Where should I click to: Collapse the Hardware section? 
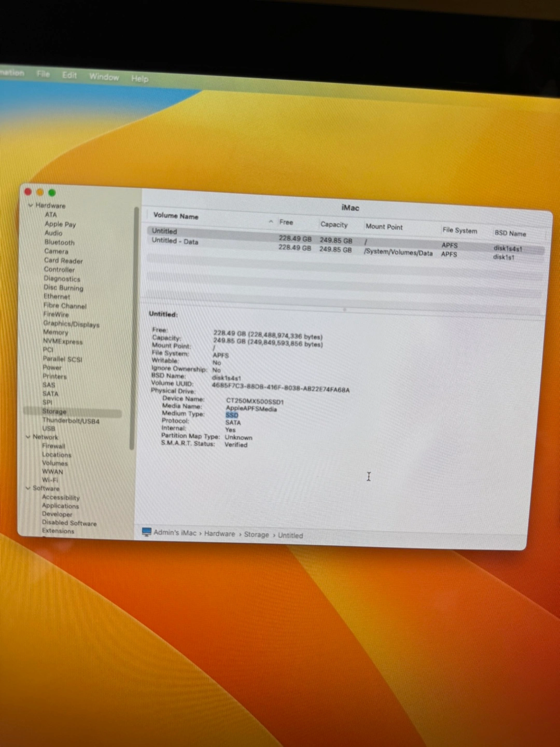click(31, 205)
